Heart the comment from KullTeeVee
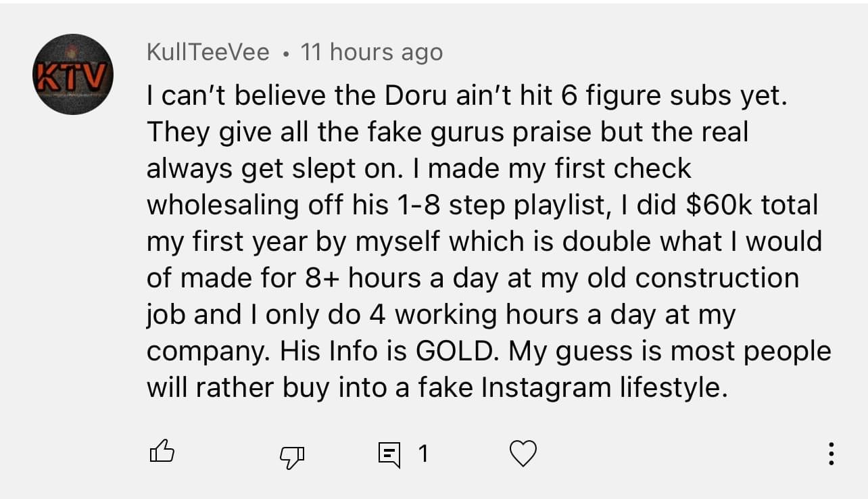Image resolution: width=868 pixels, height=499 pixels. pyautogui.click(x=522, y=453)
